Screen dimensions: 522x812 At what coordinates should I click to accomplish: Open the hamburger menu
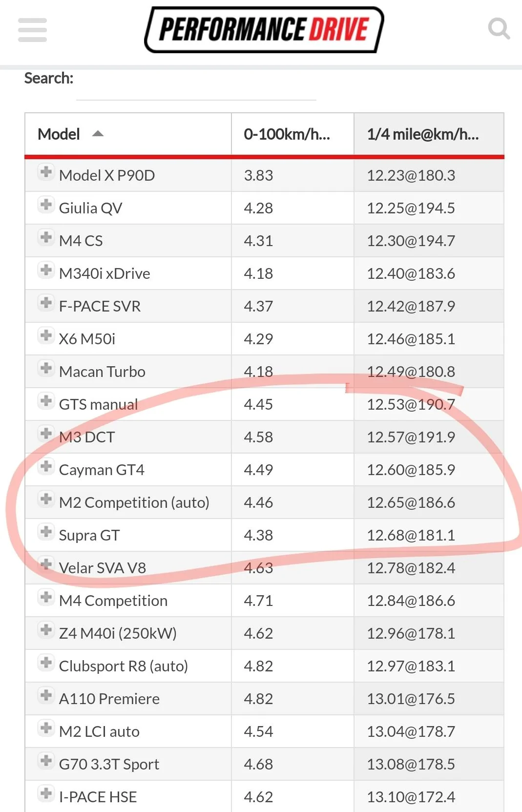(x=32, y=30)
